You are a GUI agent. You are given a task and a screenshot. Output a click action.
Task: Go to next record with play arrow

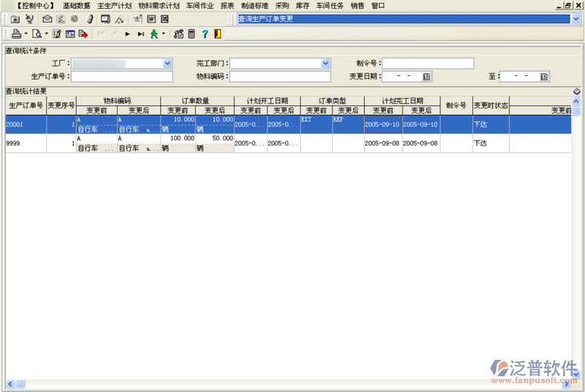(128, 34)
